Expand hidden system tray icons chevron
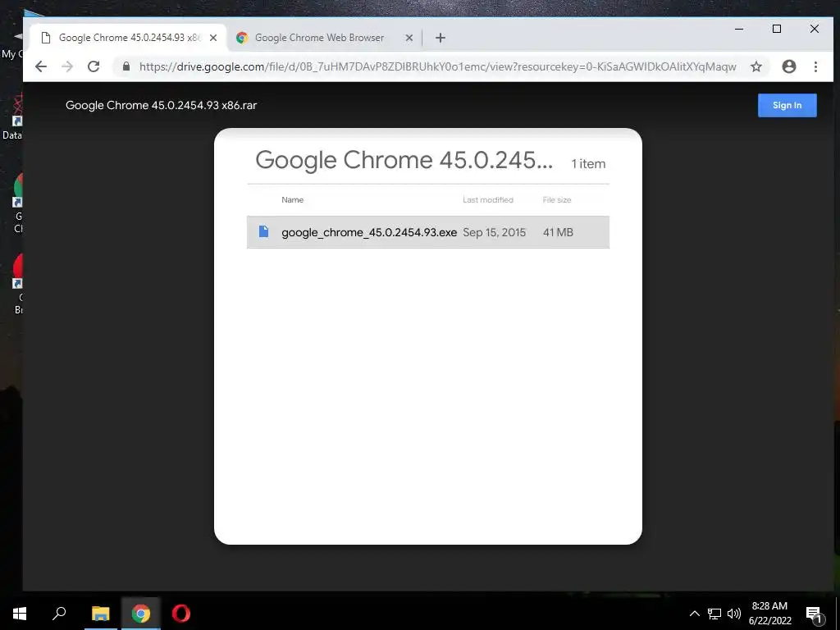Image resolution: width=840 pixels, height=630 pixels. pyautogui.click(x=694, y=614)
